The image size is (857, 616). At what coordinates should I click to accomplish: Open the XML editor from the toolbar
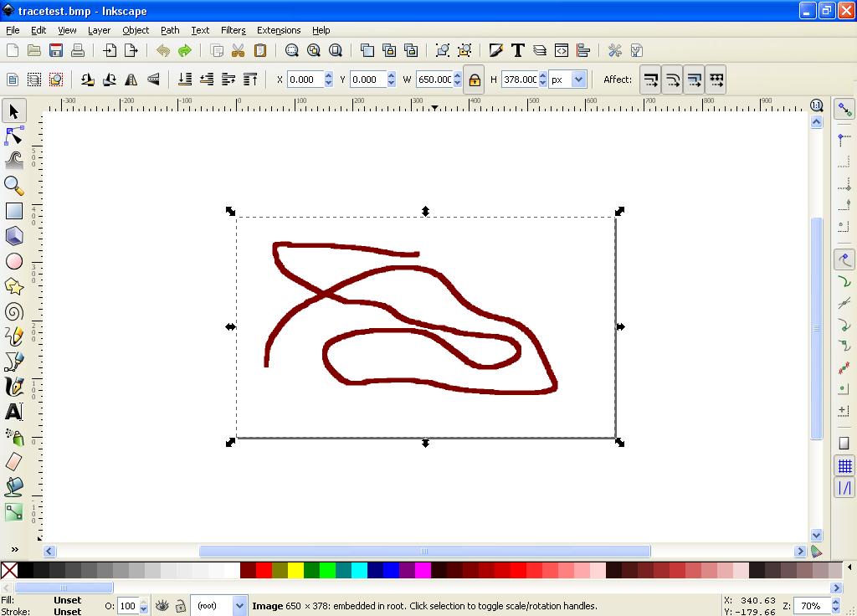point(562,50)
